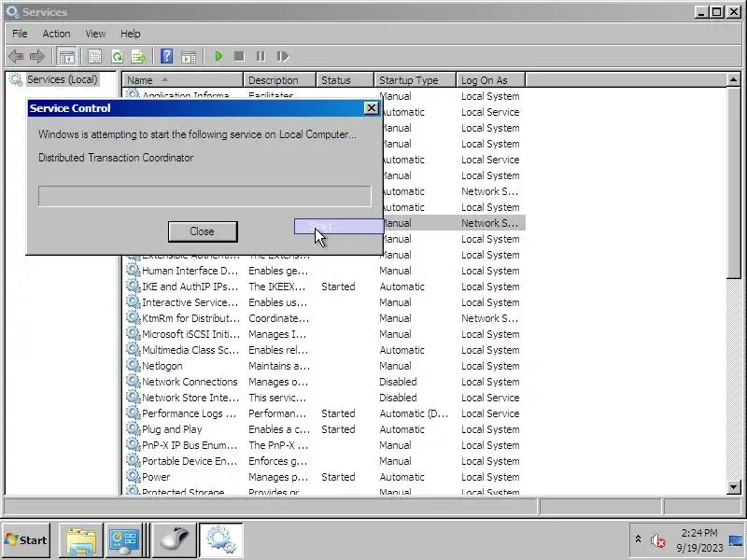Select the Performance Logs ... service icon
747x560 pixels.
[x=133, y=413]
